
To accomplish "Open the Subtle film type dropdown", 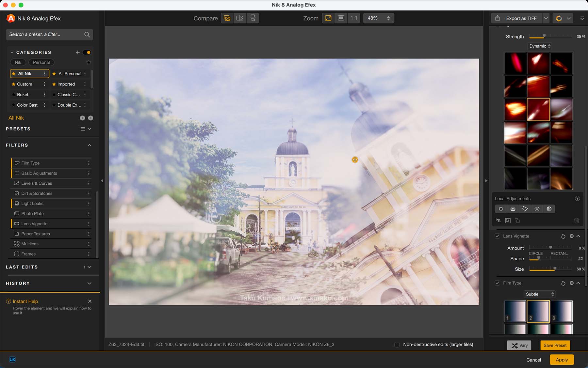I will coord(539,294).
